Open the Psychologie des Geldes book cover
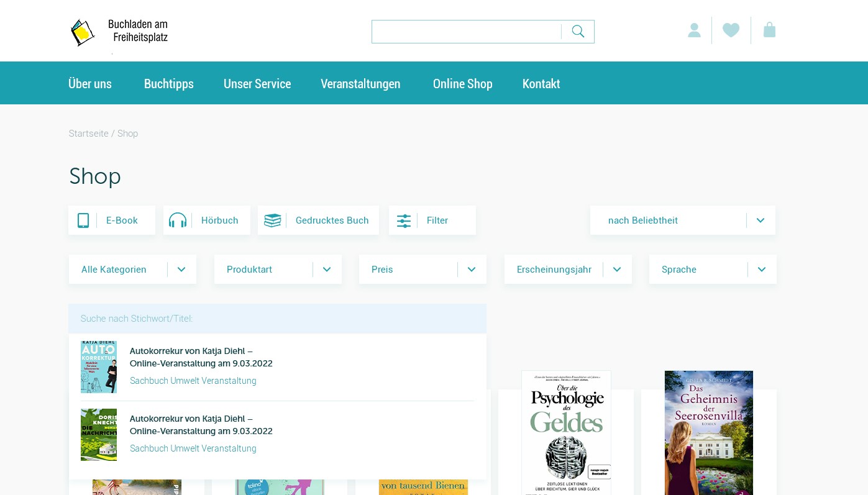The width and height of the screenshot is (868, 495). click(566, 433)
